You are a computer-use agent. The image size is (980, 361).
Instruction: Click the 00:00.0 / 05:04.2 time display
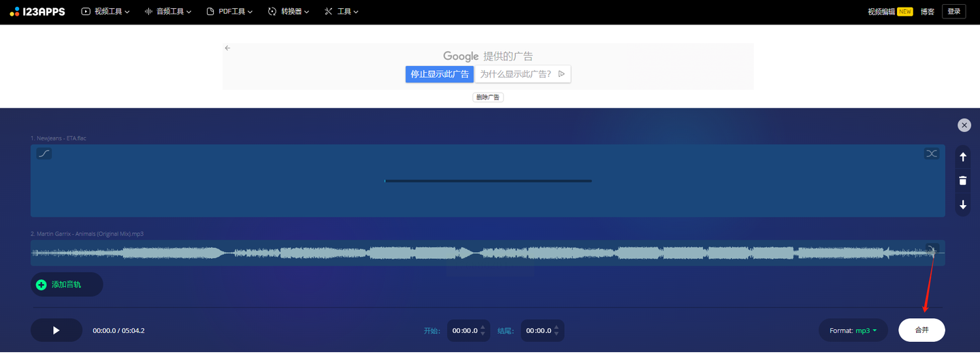(x=118, y=330)
